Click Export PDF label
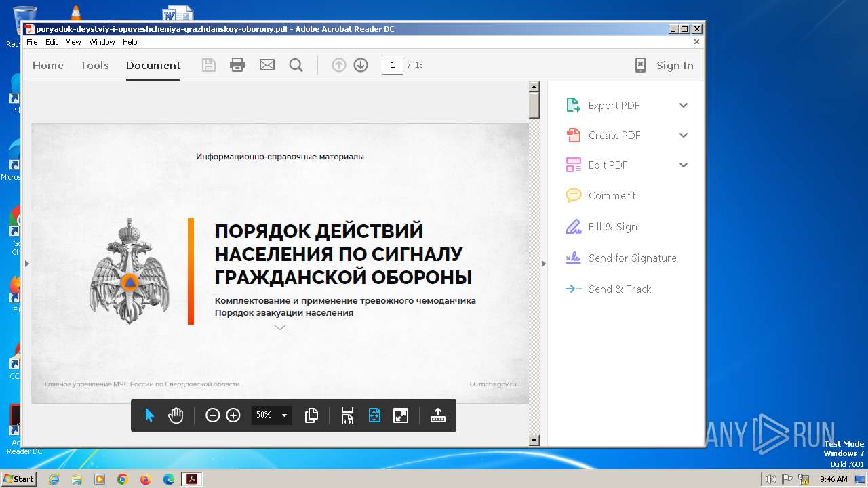 [614, 105]
